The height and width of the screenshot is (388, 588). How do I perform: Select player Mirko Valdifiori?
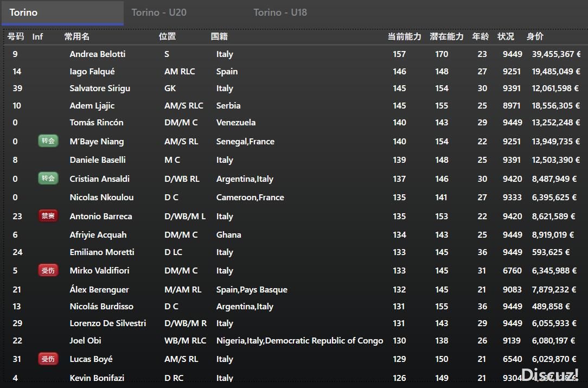pyautogui.click(x=99, y=271)
